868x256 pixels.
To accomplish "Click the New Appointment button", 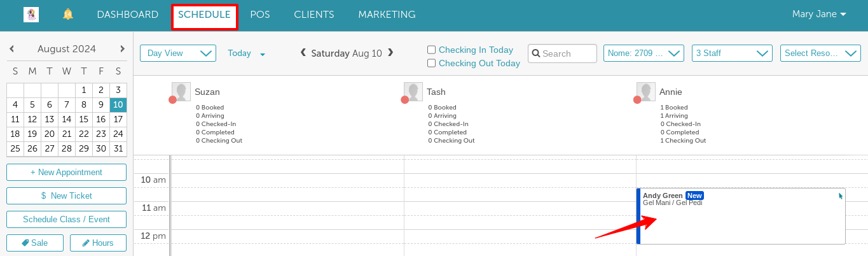I will point(66,173).
